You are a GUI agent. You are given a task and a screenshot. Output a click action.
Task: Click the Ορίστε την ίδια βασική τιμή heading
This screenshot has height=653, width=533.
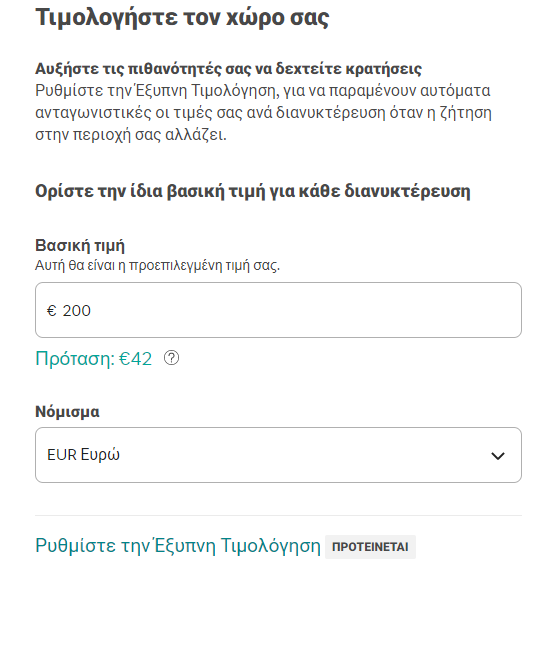tap(253, 192)
